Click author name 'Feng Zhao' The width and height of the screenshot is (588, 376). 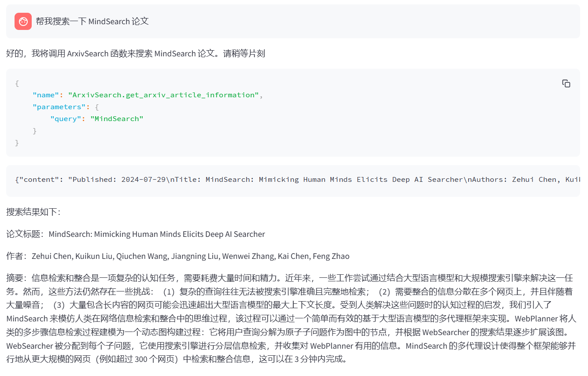[x=332, y=256]
